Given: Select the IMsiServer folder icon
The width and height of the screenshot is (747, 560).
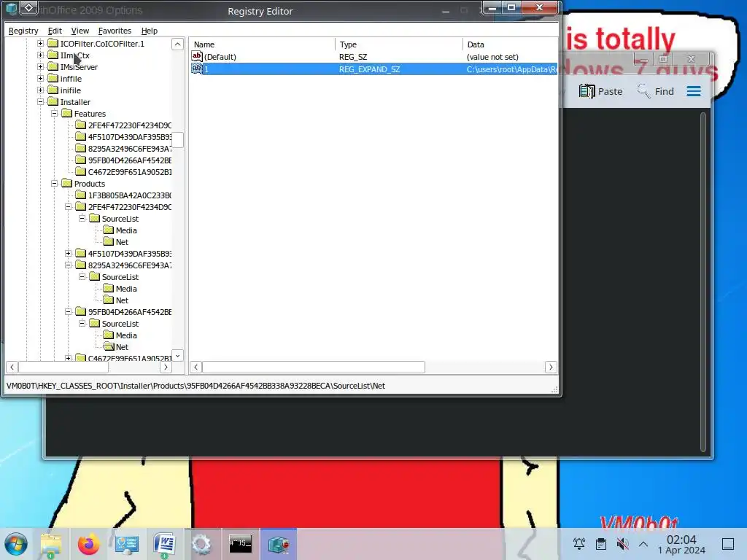Looking at the screenshot, I should tap(53, 66).
